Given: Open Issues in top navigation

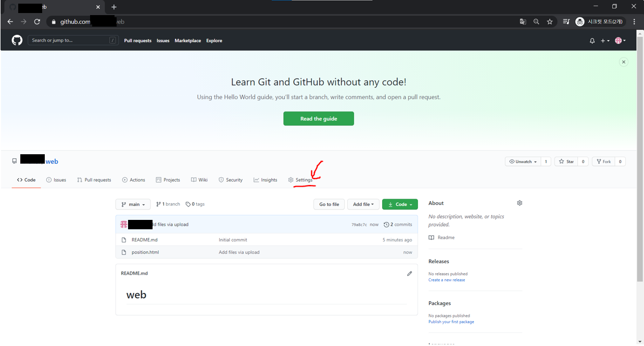Looking at the screenshot, I should pos(163,41).
